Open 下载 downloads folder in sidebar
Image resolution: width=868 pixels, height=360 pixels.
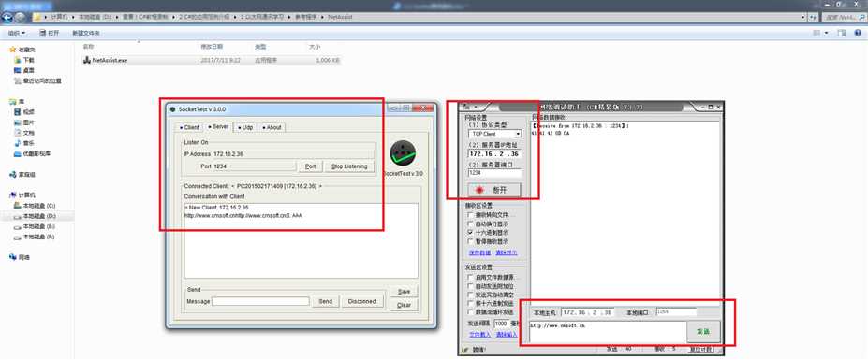[24, 60]
